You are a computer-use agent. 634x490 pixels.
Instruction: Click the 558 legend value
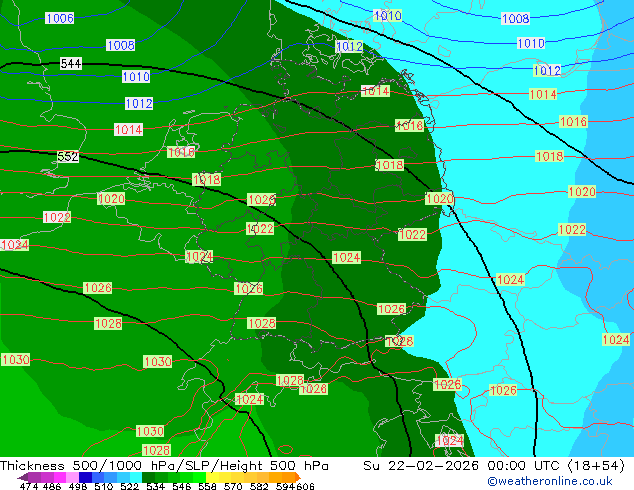207,486
